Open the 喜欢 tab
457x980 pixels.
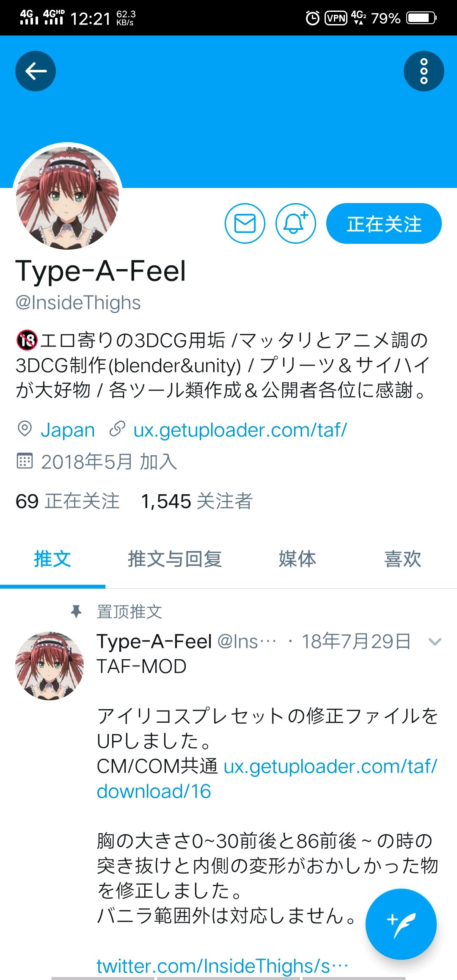(x=403, y=559)
